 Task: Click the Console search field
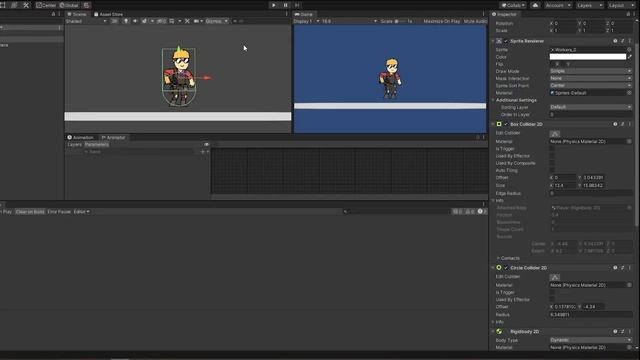(x=397, y=212)
